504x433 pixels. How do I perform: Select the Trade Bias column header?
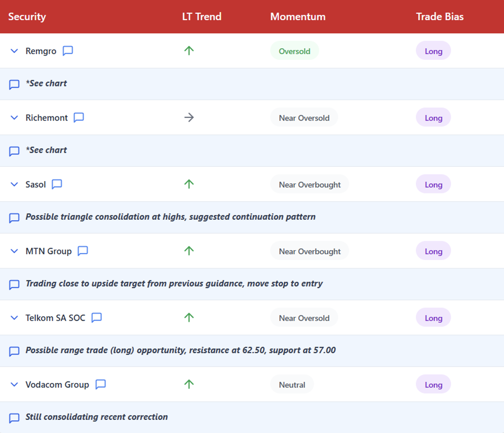440,17
